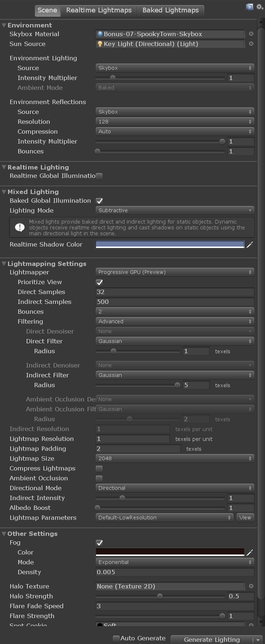This screenshot has height=644, width=265.
Task: Pick Realtime Shadow Color with the eyedropper
Action: [x=250, y=245]
